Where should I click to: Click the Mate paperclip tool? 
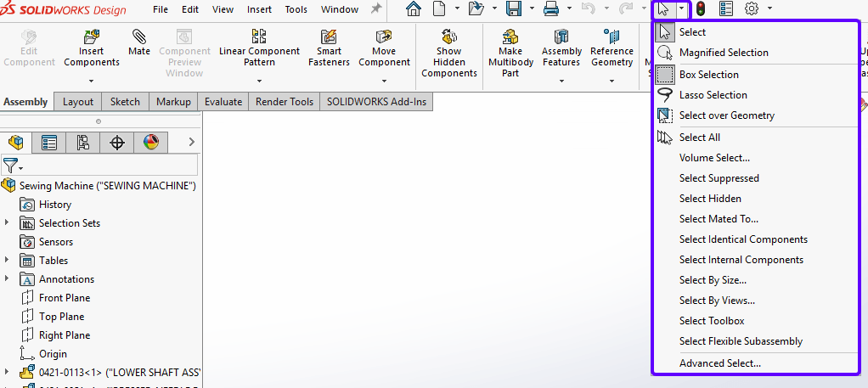(x=139, y=43)
